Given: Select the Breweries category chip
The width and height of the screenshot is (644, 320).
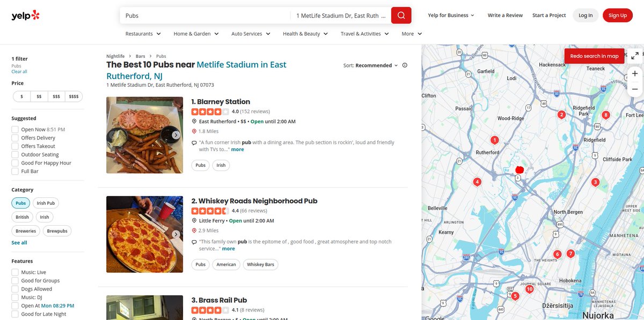Looking at the screenshot, I should 26,231.
